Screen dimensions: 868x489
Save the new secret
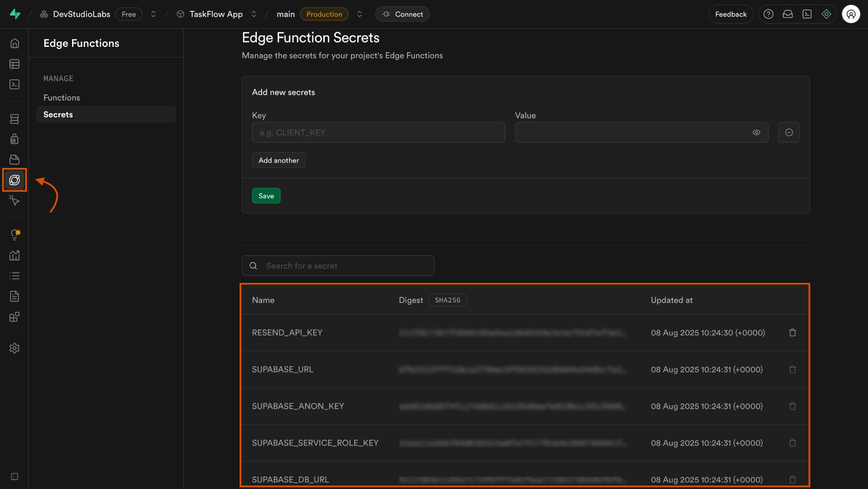click(x=266, y=196)
